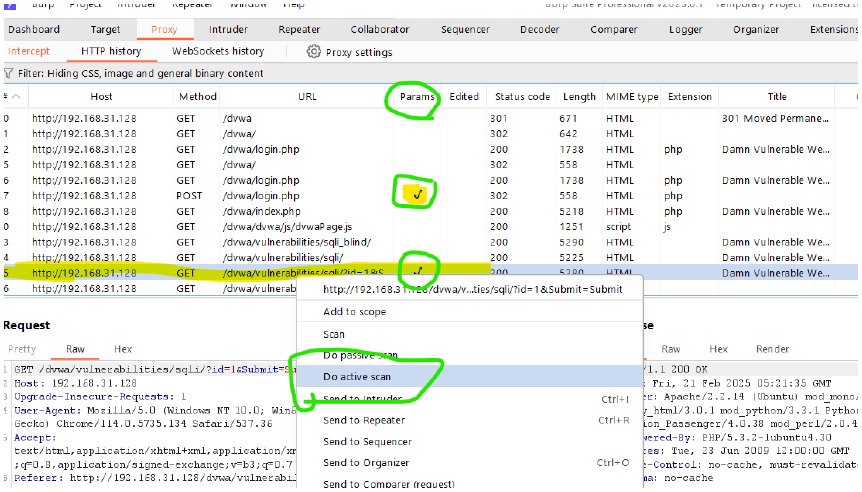The width and height of the screenshot is (862, 492).
Task: Open the Dashboard tab
Action: tap(34, 29)
